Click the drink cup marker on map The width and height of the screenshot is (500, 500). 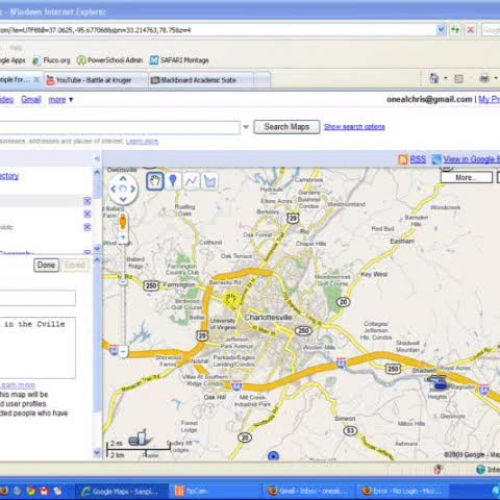click(140, 437)
